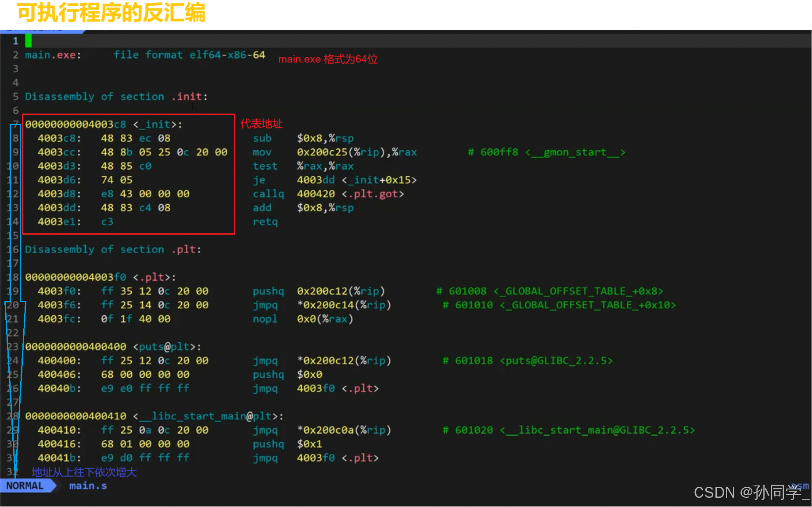Click comment '# 601018 <puts@GLIBC_2.2.5>'
The width and height of the screenshot is (812, 507).
pos(528,361)
